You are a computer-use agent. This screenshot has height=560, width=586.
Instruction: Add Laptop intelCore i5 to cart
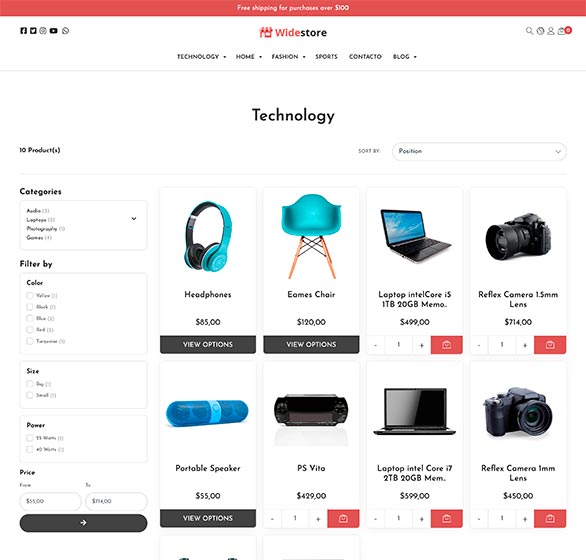[447, 345]
